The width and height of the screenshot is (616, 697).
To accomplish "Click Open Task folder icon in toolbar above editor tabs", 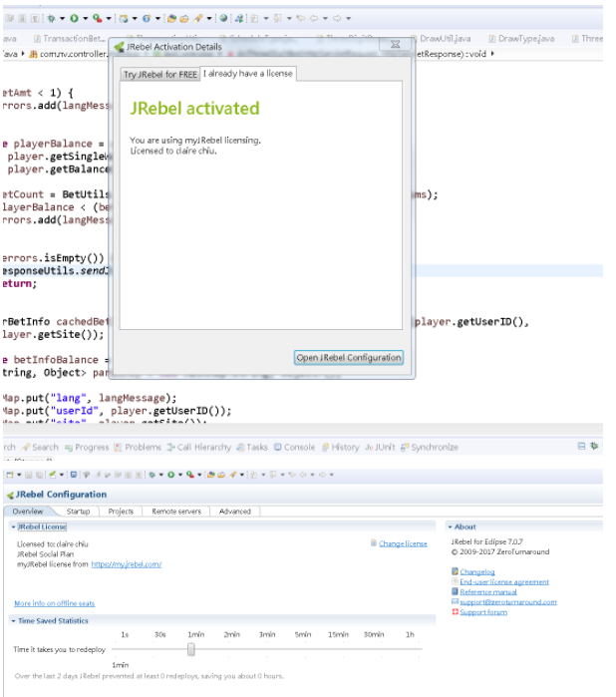I will pyautogui.click(x=184, y=18).
